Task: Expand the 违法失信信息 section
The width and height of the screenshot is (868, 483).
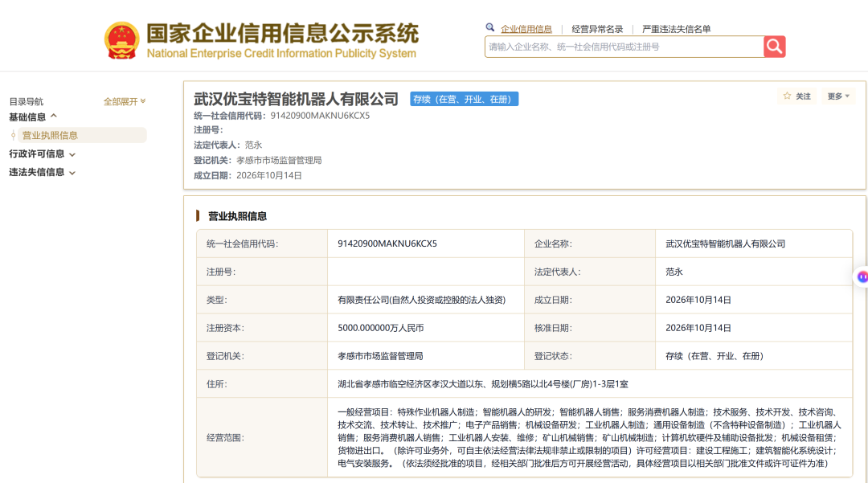Action: coord(42,172)
